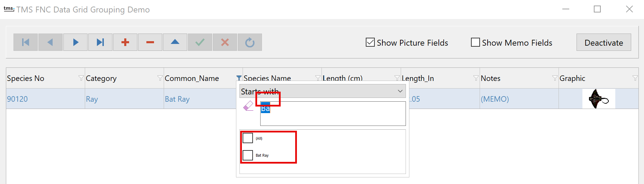Uncheck Show Picture Fields
644x184 pixels.
point(370,42)
